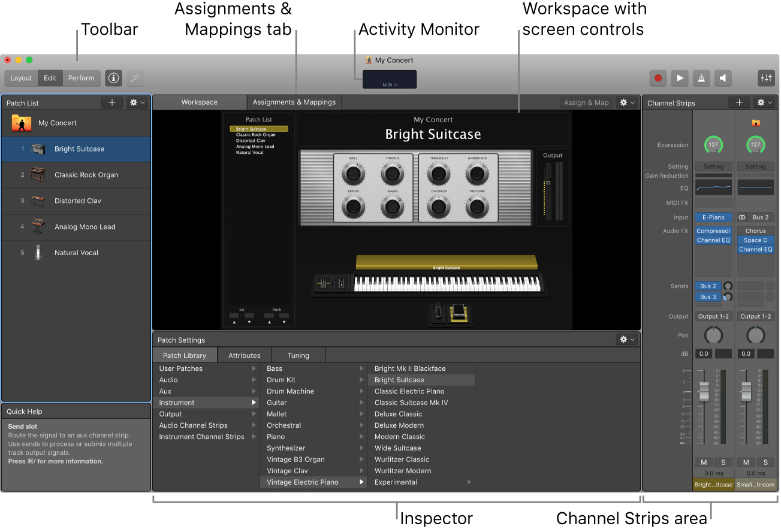
Task: Add a new patch with plus button
Action: pos(111,102)
